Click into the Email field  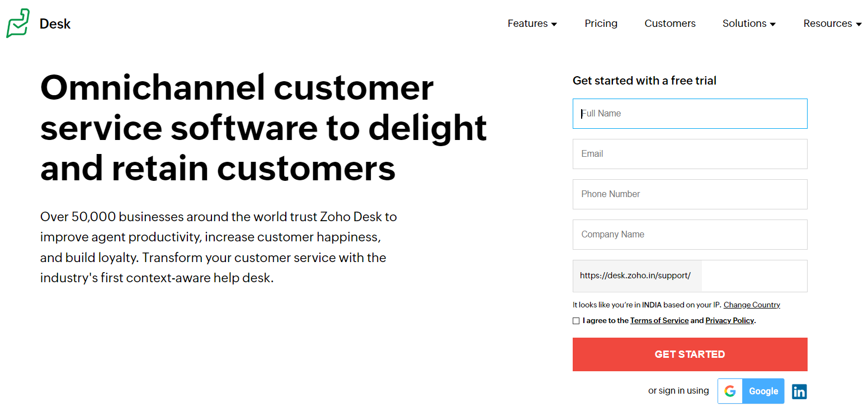(690, 154)
